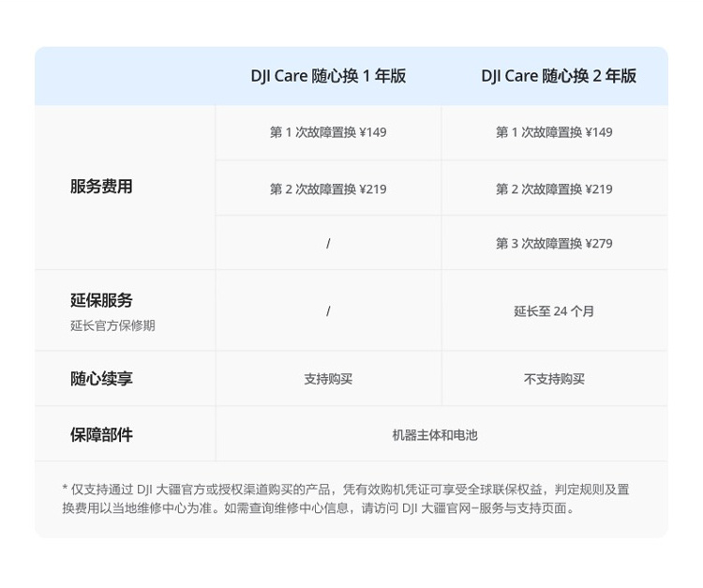Open DJI 大疆官网-服务与支持页面 in the footnote

[487, 508]
